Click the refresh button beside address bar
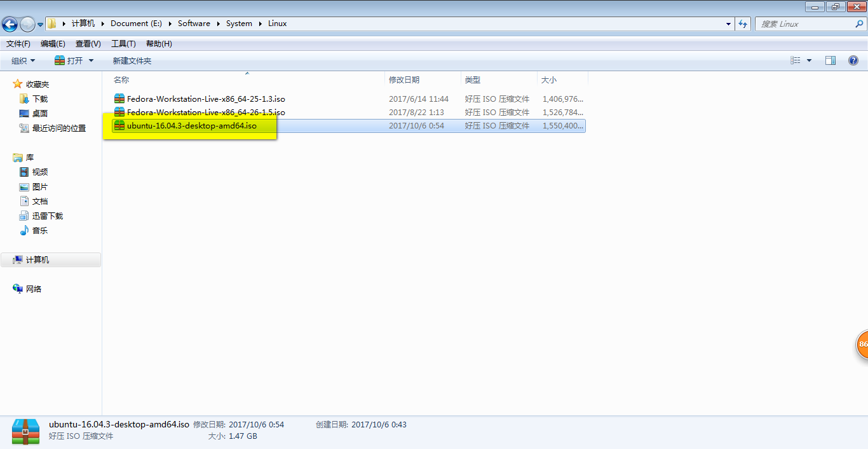 pos(743,24)
